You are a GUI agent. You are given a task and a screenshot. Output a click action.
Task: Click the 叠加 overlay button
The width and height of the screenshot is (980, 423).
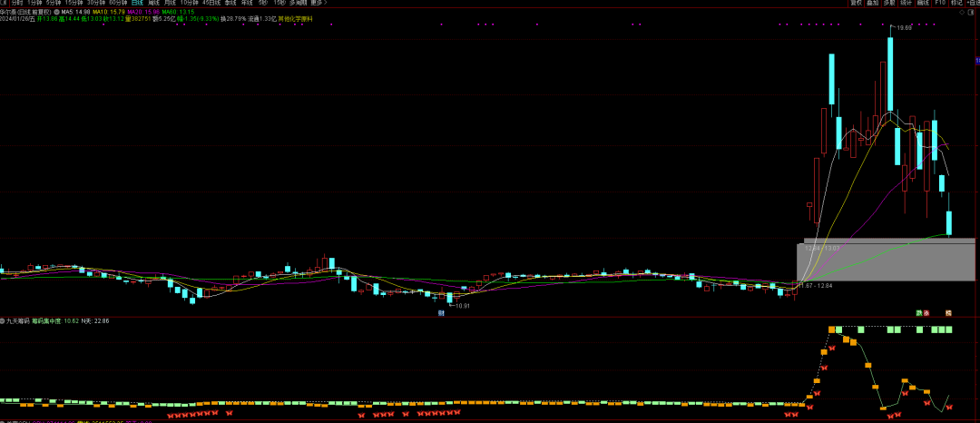[x=872, y=3]
